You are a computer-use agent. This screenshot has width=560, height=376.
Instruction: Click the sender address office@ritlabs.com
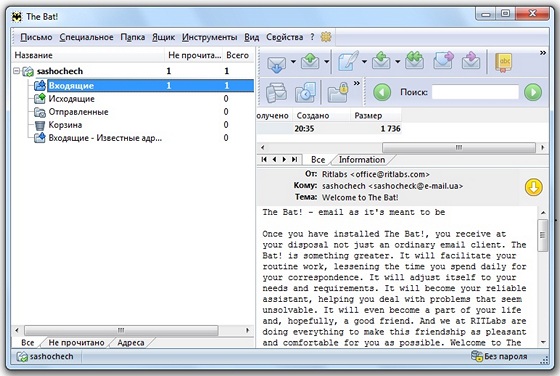pyautogui.click(x=391, y=174)
